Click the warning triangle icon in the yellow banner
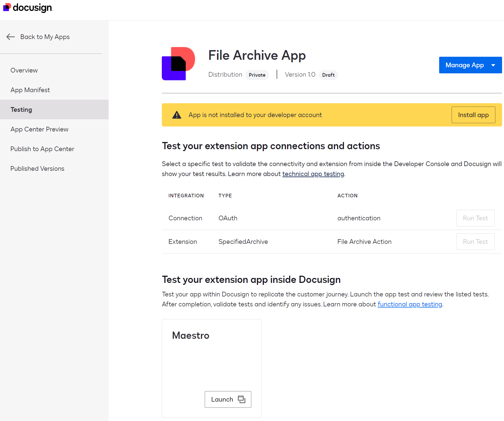The image size is (504, 421). [177, 115]
